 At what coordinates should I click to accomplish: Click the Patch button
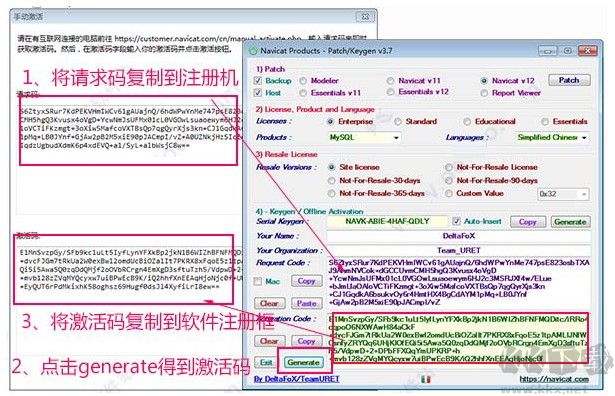(569, 80)
